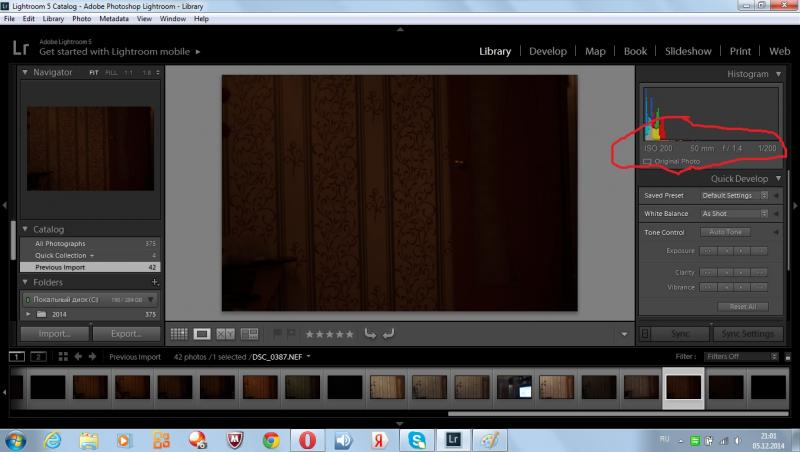Launch Skype from the taskbar
The image size is (800, 452).
417,440
